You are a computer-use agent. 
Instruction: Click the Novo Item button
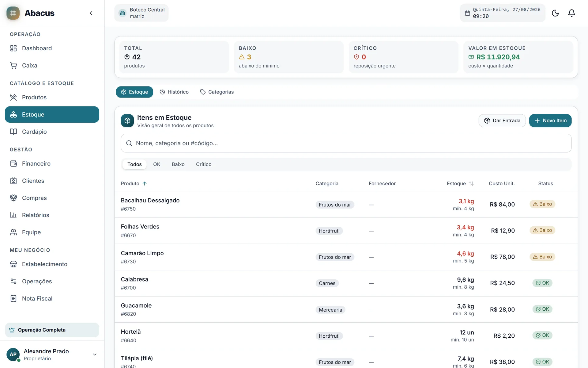pyautogui.click(x=550, y=121)
